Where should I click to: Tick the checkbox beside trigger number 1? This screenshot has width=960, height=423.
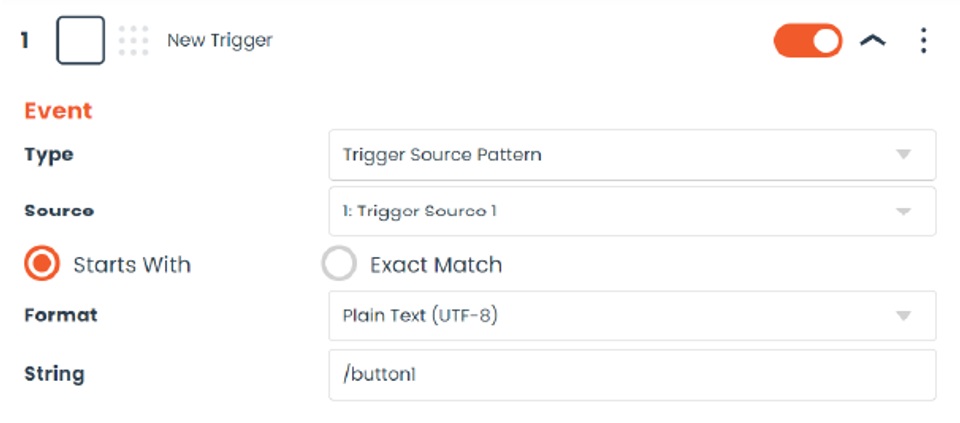[x=81, y=41]
